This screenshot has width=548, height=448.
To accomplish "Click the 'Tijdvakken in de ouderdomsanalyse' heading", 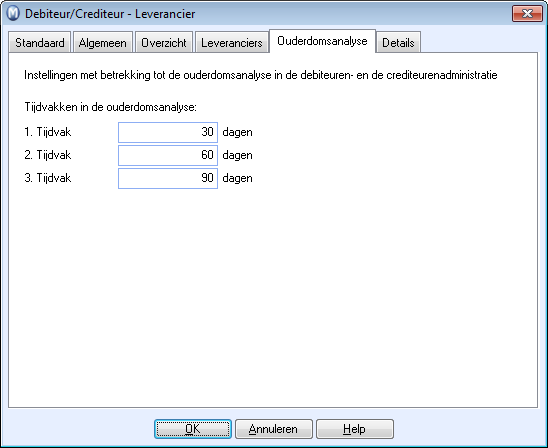I will pyautogui.click(x=110, y=107).
